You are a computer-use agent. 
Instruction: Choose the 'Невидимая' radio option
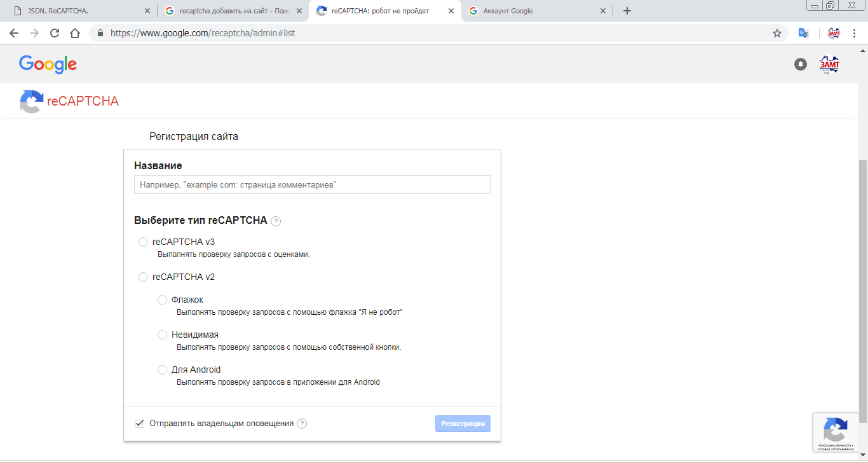pos(162,335)
